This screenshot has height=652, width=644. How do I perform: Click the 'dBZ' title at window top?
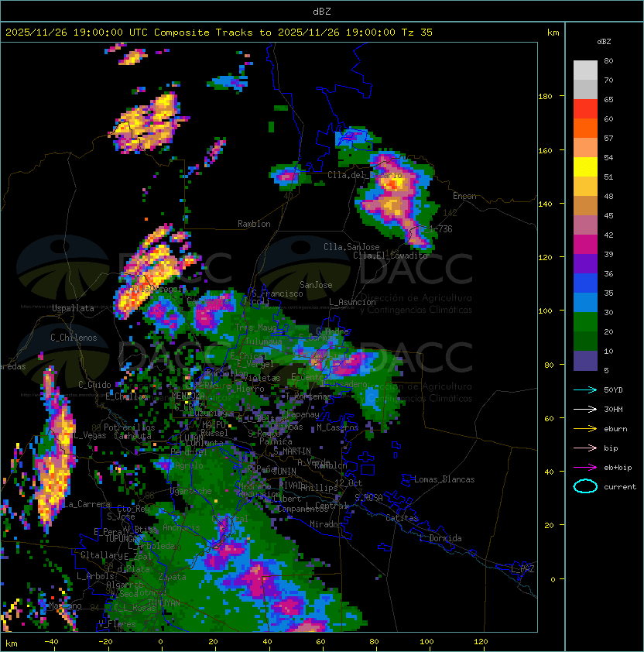(322, 12)
